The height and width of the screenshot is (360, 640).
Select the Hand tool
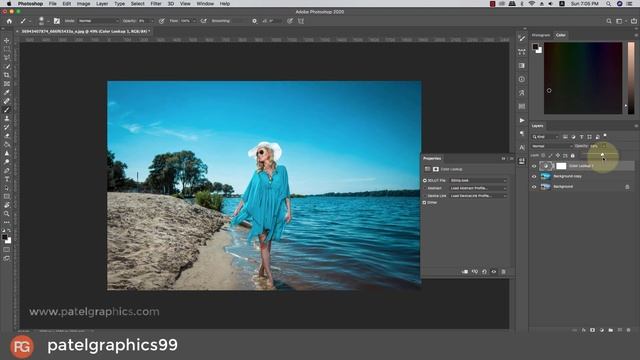click(7, 205)
